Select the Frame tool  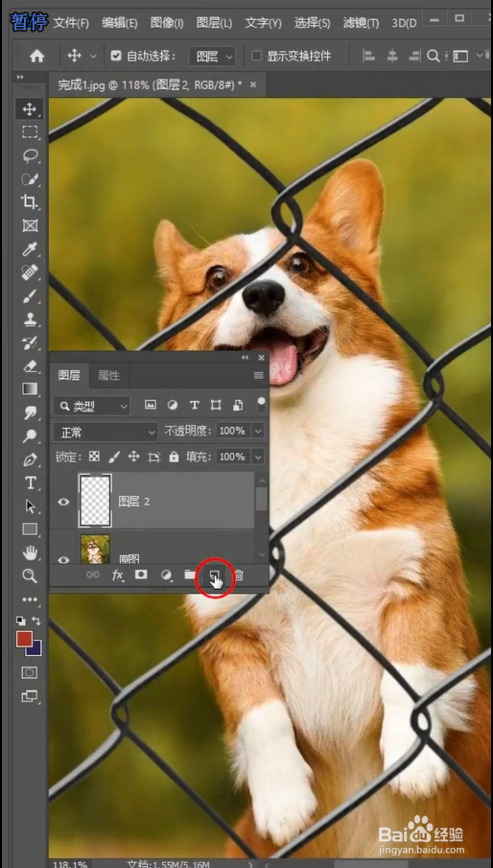point(30,225)
